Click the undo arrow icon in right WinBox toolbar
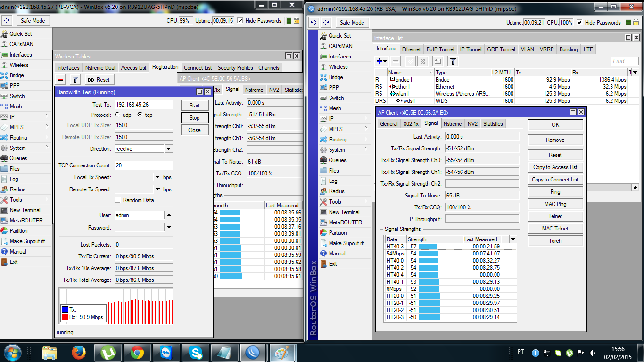The height and width of the screenshot is (362, 644). (x=314, y=23)
